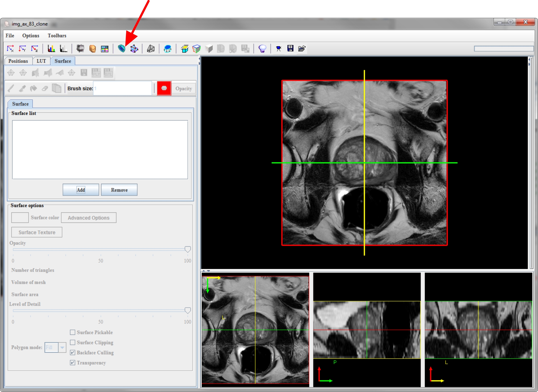Click into the Brush size field
Viewport: 538px width, 392px height.
coord(122,88)
